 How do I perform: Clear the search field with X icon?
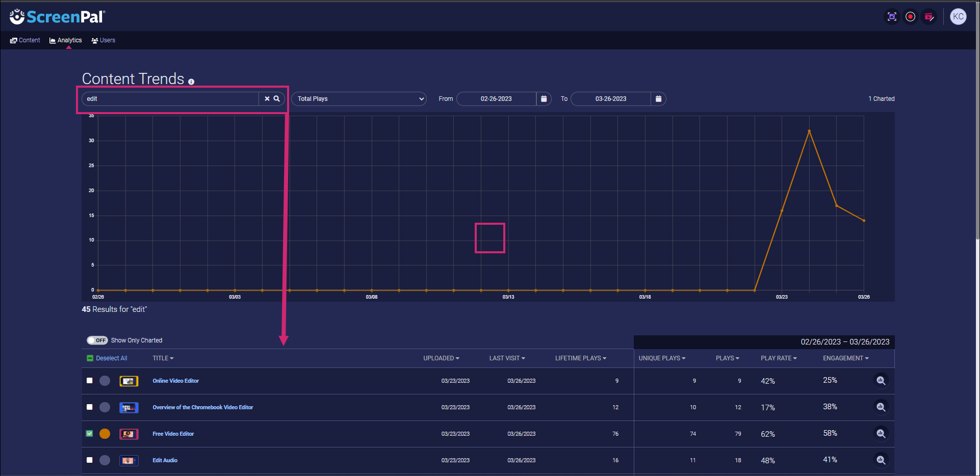point(267,99)
